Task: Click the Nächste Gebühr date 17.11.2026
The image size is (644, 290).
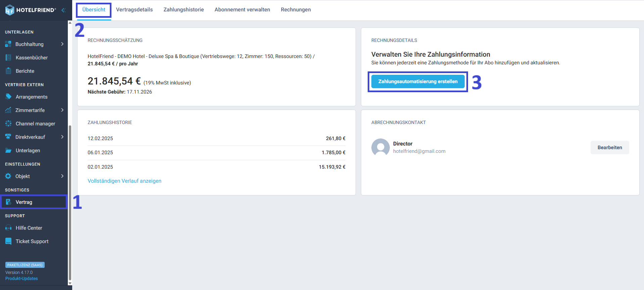Action: [139, 92]
